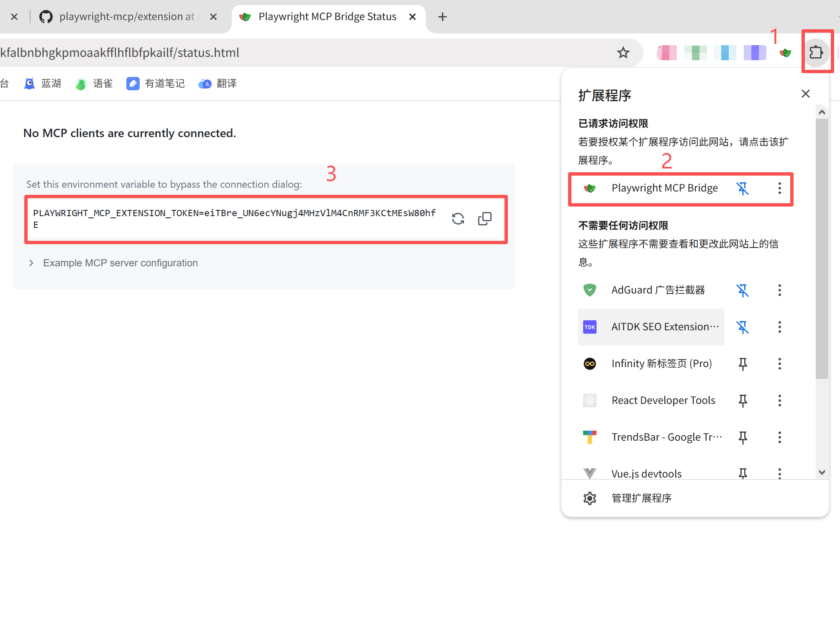Open more options for Playwright MCP Bridge
The image size is (840, 628).
pyautogui.click(x=779, y=188)
